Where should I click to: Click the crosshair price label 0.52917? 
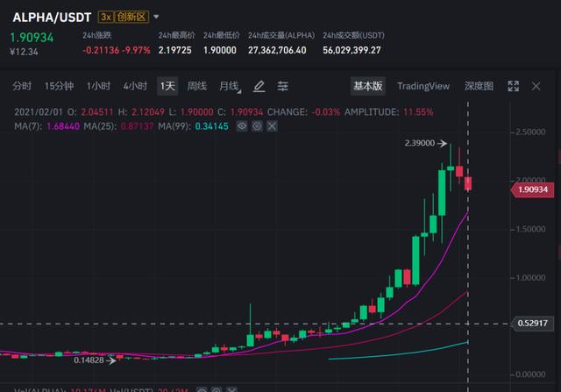tap(533, 324)
